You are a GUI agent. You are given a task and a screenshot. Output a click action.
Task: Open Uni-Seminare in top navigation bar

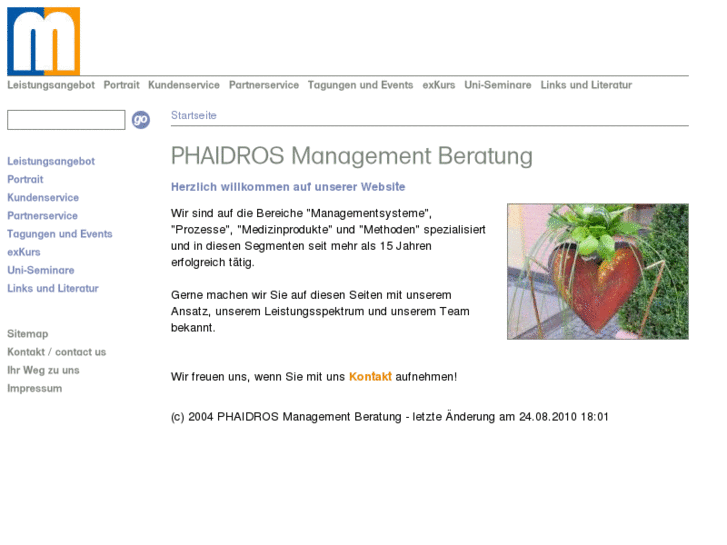(498, 85)
